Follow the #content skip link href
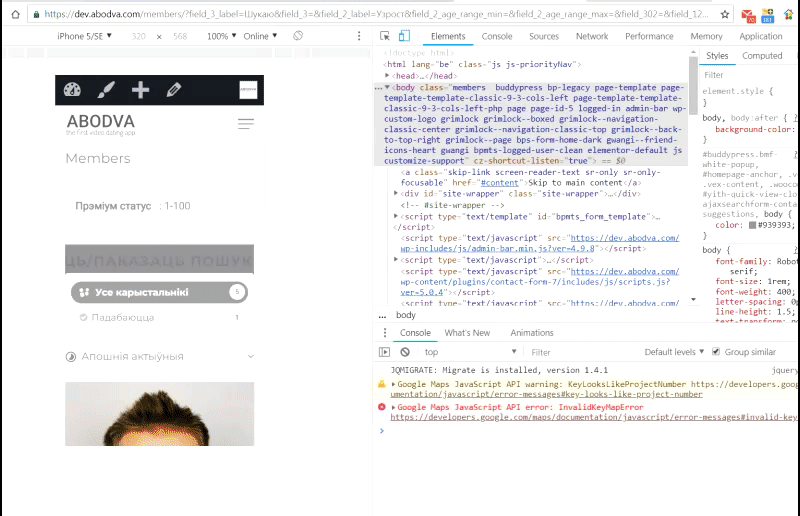 499,183
